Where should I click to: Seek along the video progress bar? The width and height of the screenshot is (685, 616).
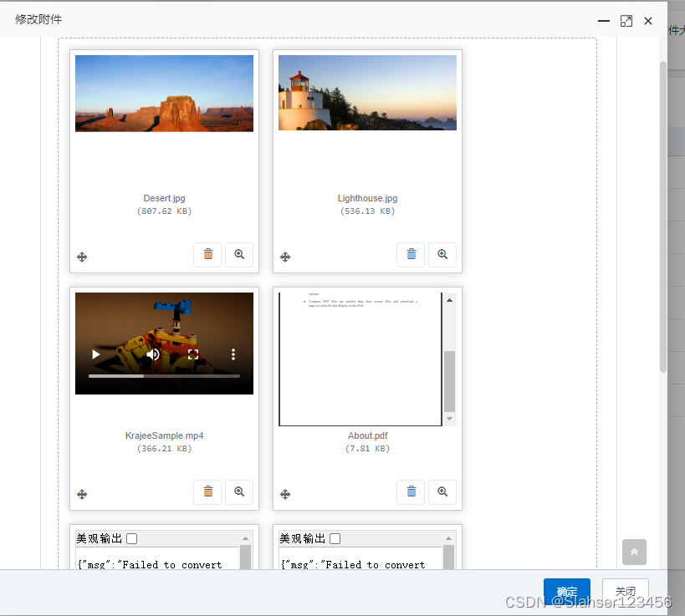click(164, 376)
